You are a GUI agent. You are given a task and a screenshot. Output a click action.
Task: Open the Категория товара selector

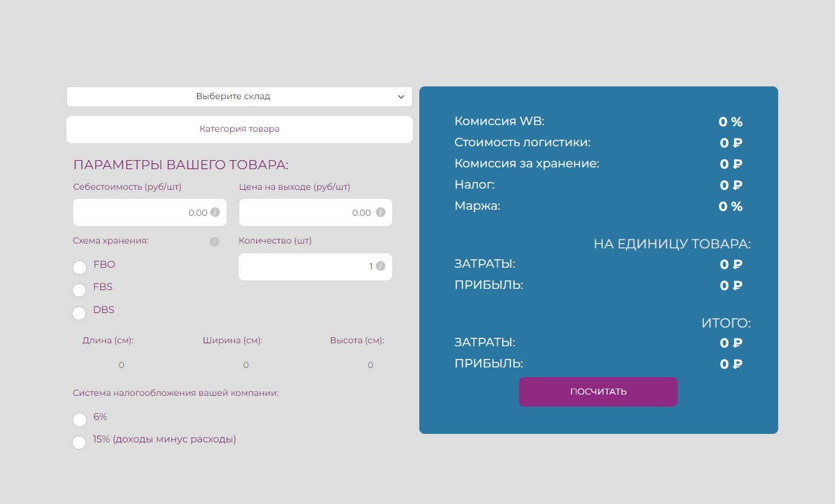(239, 129)
